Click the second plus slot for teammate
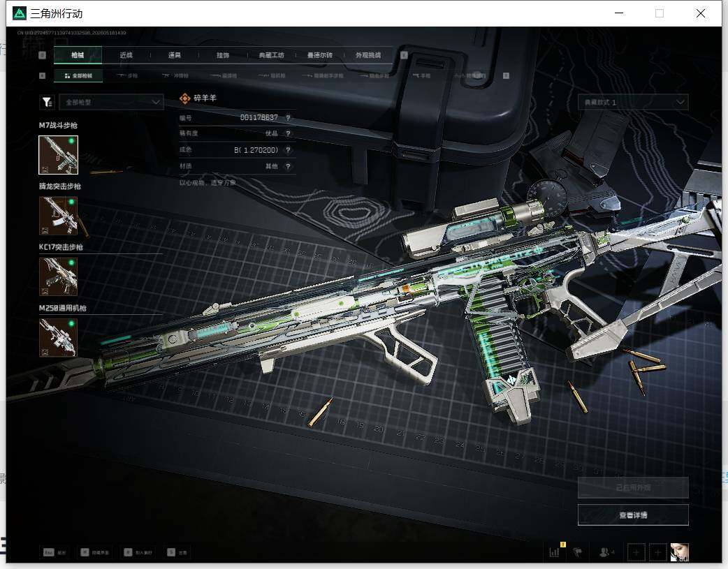 click(657, 552)
